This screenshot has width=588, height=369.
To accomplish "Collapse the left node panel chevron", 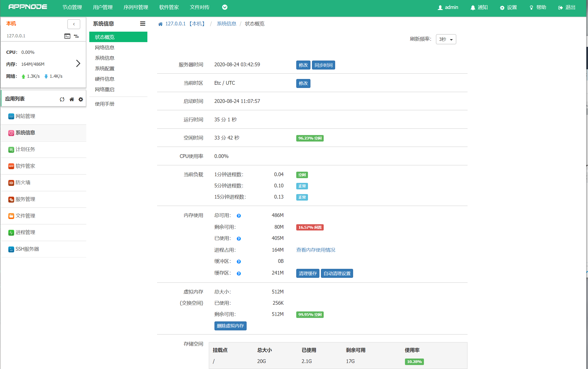I will (74, 24).
